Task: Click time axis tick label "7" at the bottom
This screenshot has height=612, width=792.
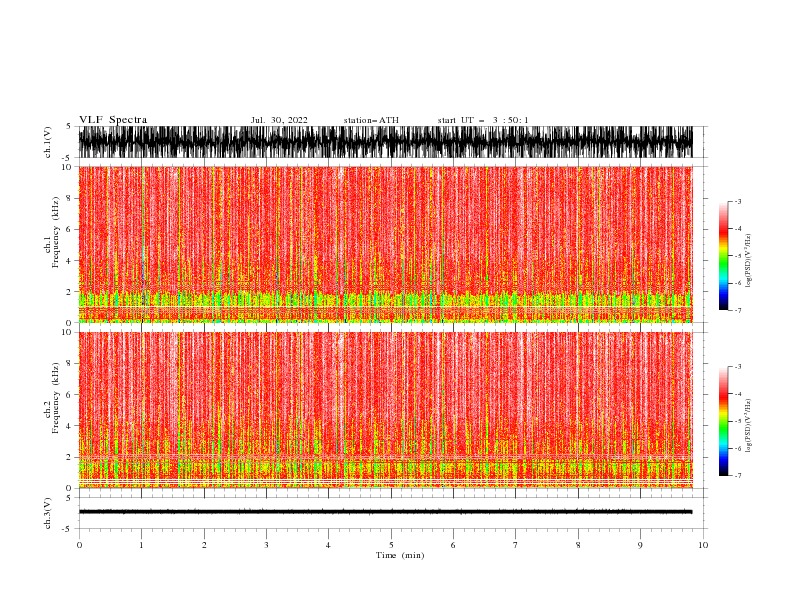Action: click(x=516, y=545)
